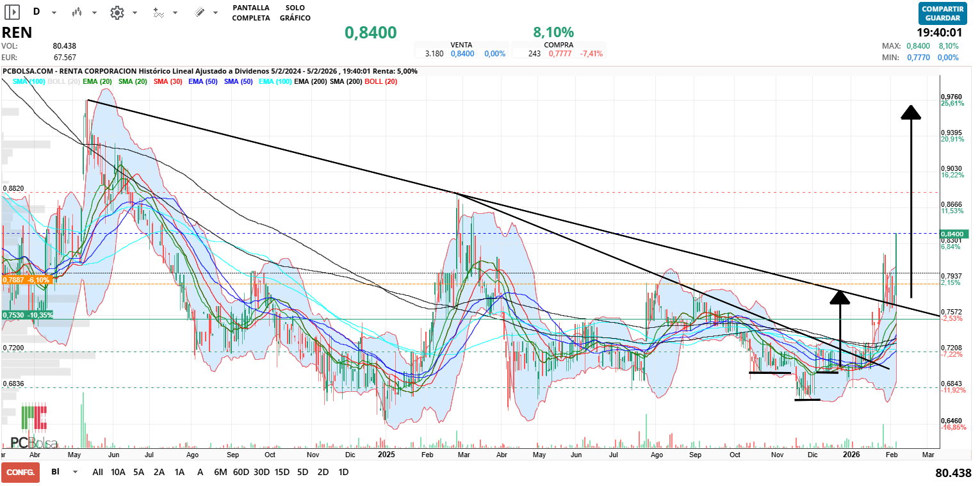Click the Compartir Guardar button
The height and width of the screenshot is (486, 980).
[942, 13]
